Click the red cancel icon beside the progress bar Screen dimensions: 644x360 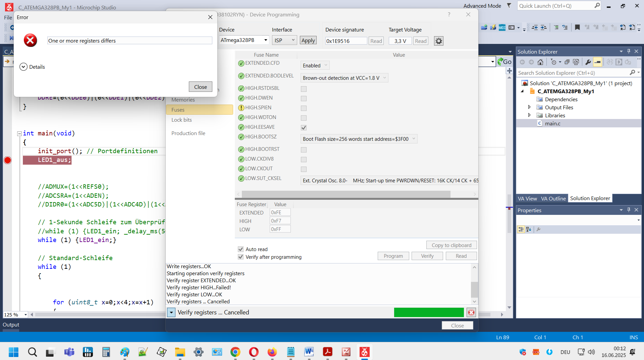(471, 312)
